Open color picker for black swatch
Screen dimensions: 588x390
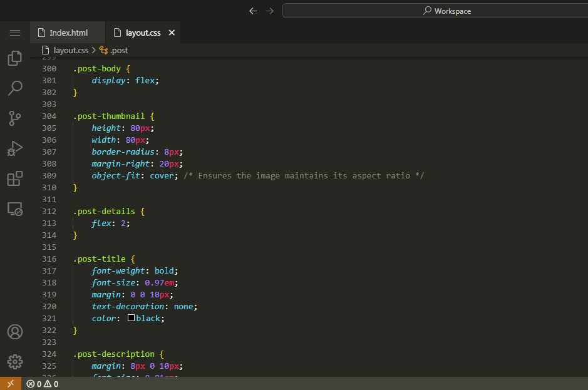click(131, 318)
